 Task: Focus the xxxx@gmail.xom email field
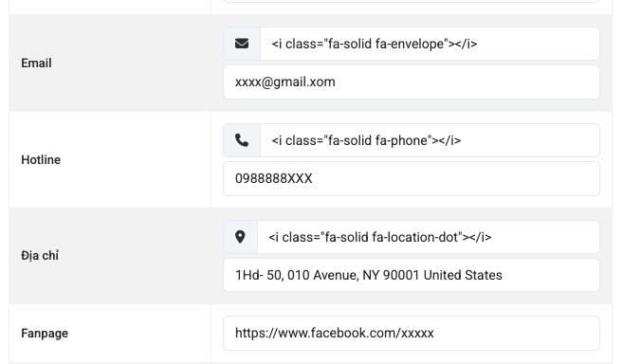412,82
